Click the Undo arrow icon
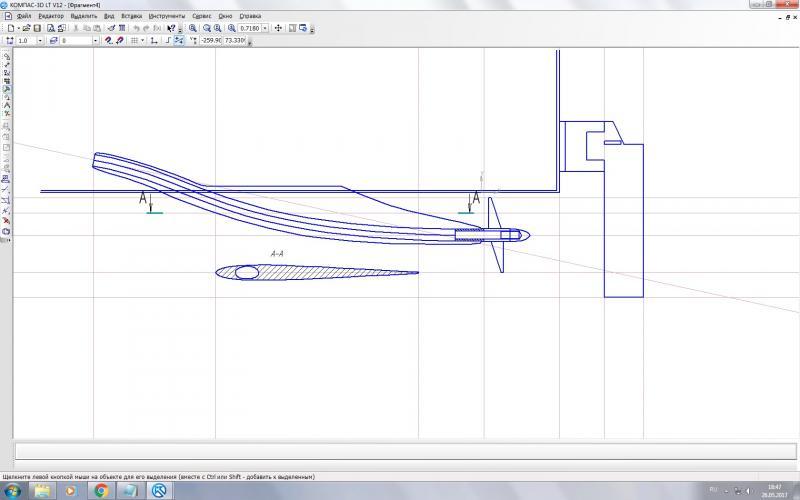800x500 pixels. pyautogui.click(x=136, y=28)
